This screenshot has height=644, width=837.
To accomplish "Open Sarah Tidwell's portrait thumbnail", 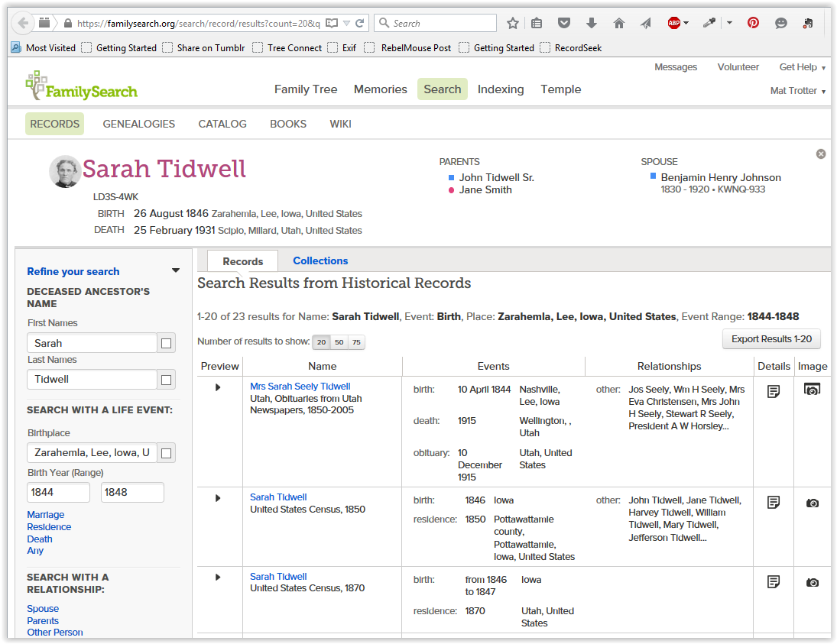I will pos(65,172).
